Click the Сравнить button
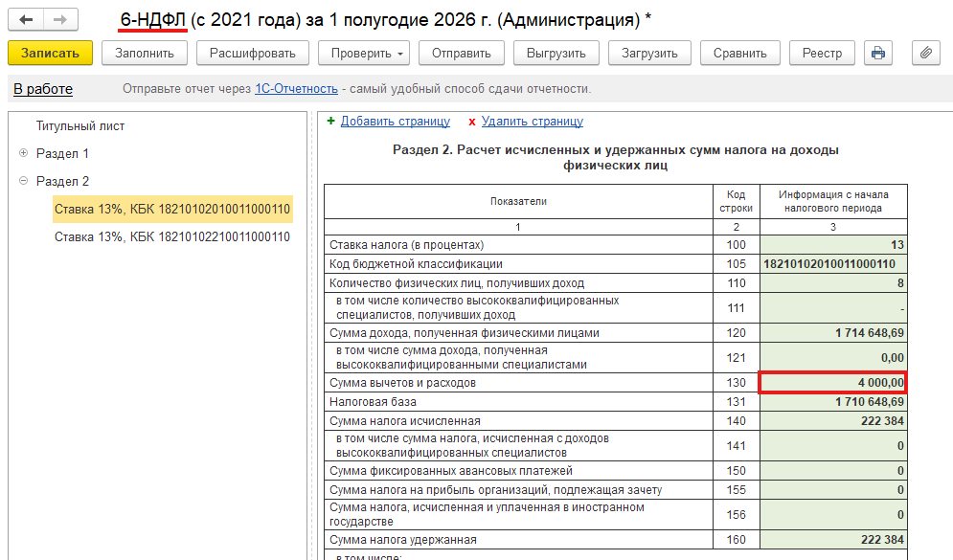This screenshot has height=560, width=953. (739, 53)
